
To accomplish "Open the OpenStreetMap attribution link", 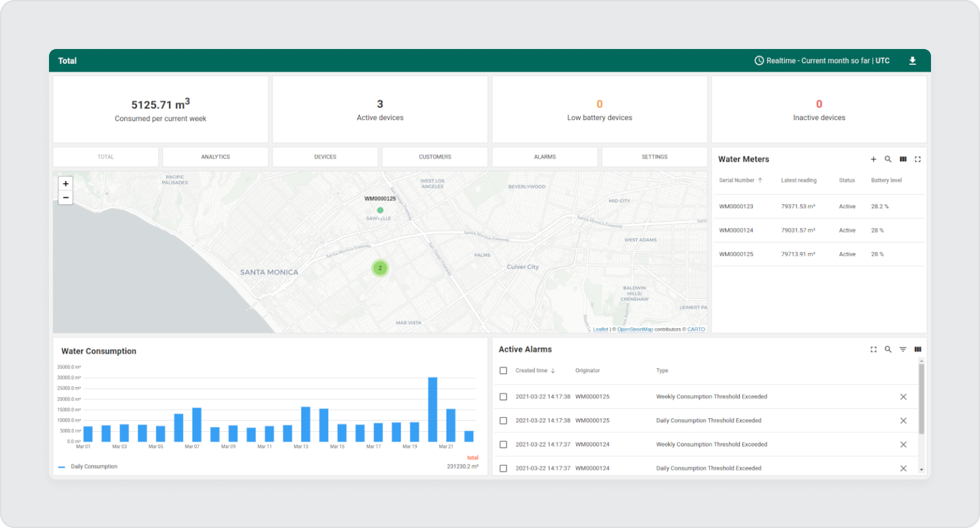I will pos(635,330).
